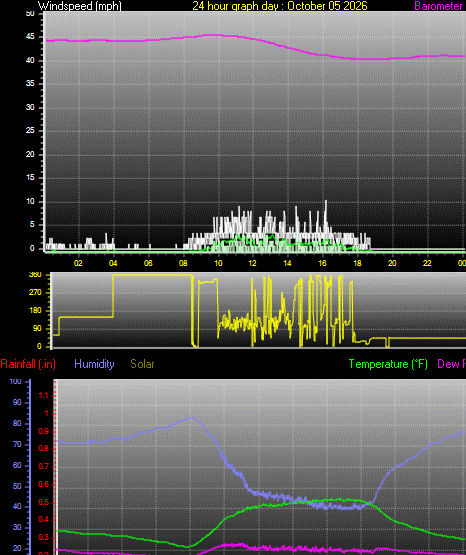Click the 270 degree wind direction label

[35, 292]
